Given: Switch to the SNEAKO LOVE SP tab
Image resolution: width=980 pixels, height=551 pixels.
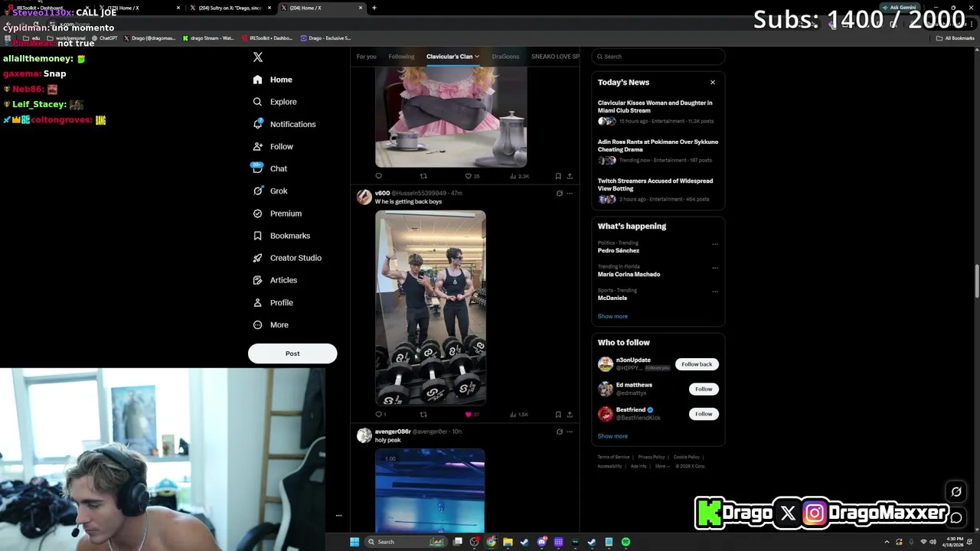Looking at the screenshot, I should pos(555,57).
